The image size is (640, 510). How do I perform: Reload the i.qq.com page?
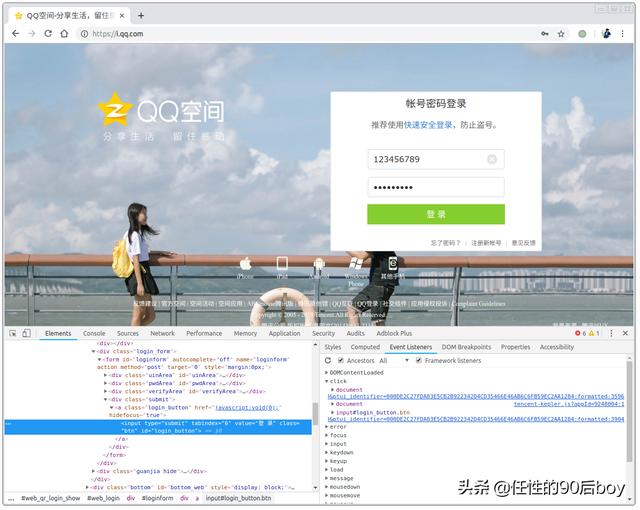pyautogui.click(x=48, y=33)
